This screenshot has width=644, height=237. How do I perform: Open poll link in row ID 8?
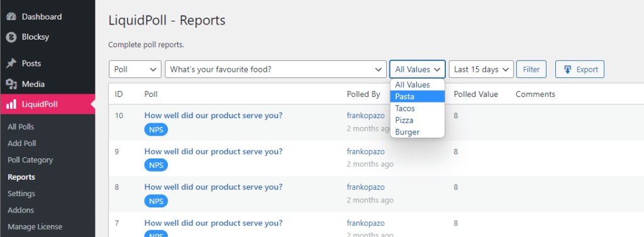point(213,187)
